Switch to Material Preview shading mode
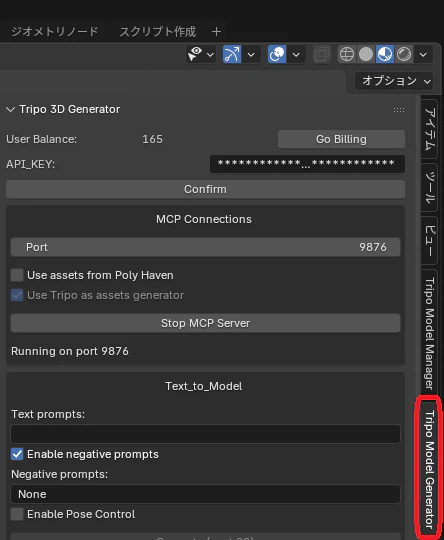 [385, 54]
